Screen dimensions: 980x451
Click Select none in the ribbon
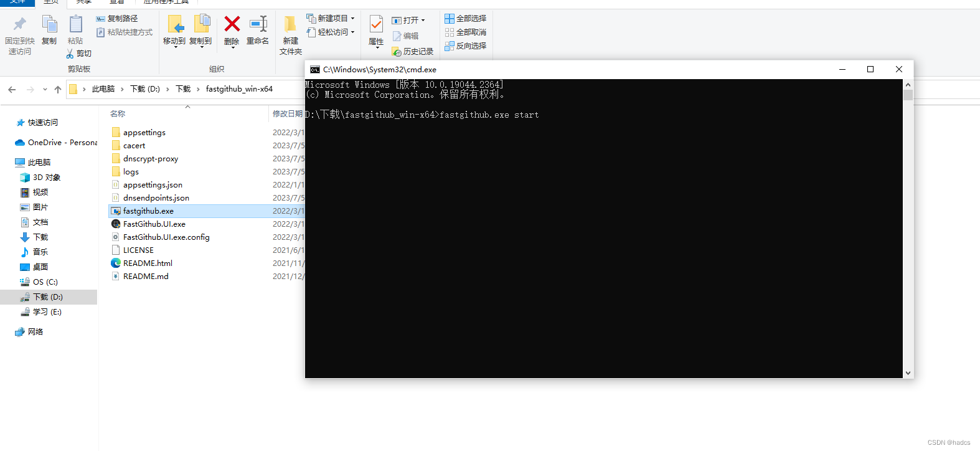coord(466,32)
